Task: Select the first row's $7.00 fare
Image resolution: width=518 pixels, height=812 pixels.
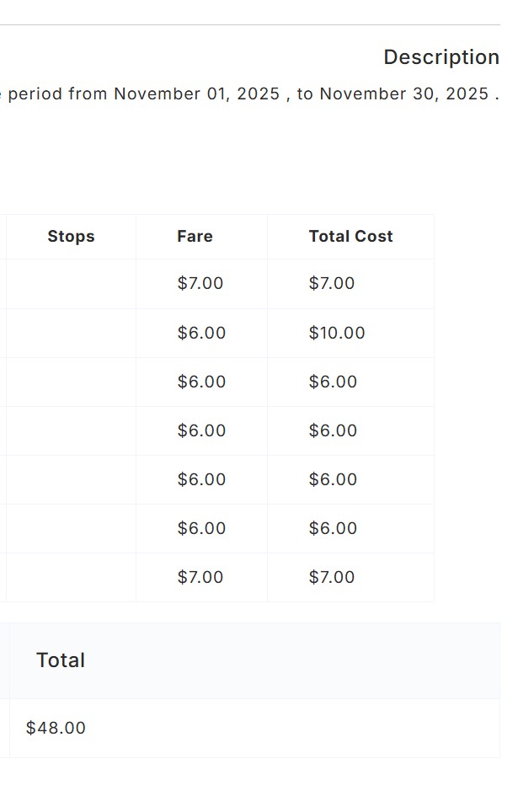Action: coord(200,284)
